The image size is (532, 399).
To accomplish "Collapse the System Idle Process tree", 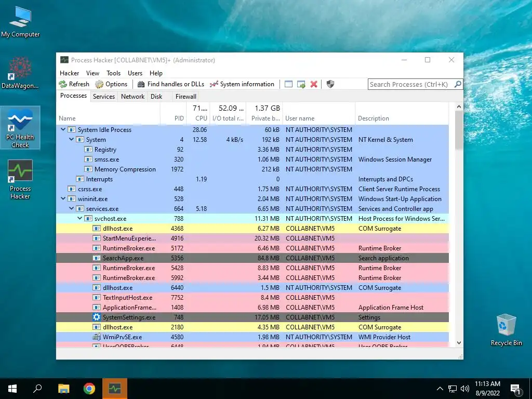I will coord(63,129).
